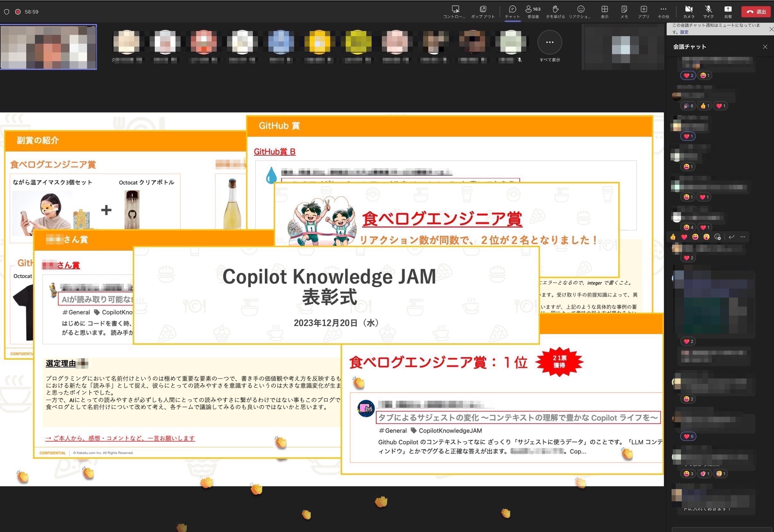Open the コントロール (take control) option
This screenshot has width=774, height=532.
point(455,12)
